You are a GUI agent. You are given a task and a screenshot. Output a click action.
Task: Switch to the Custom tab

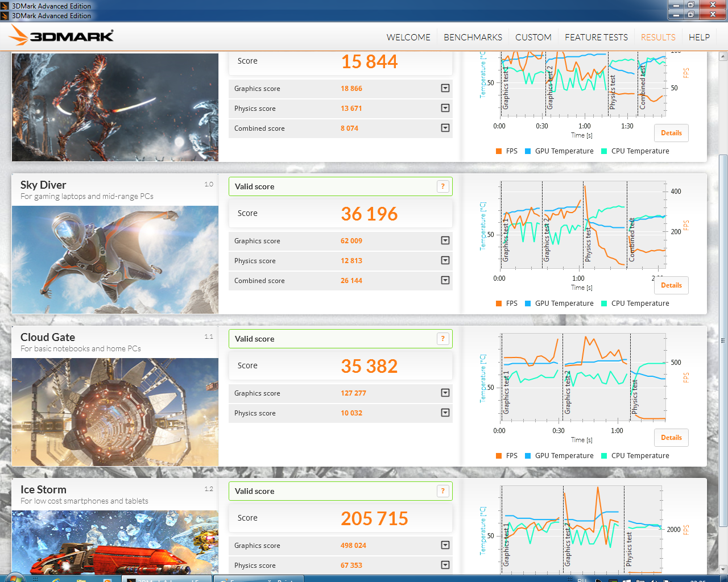[533, 38]
